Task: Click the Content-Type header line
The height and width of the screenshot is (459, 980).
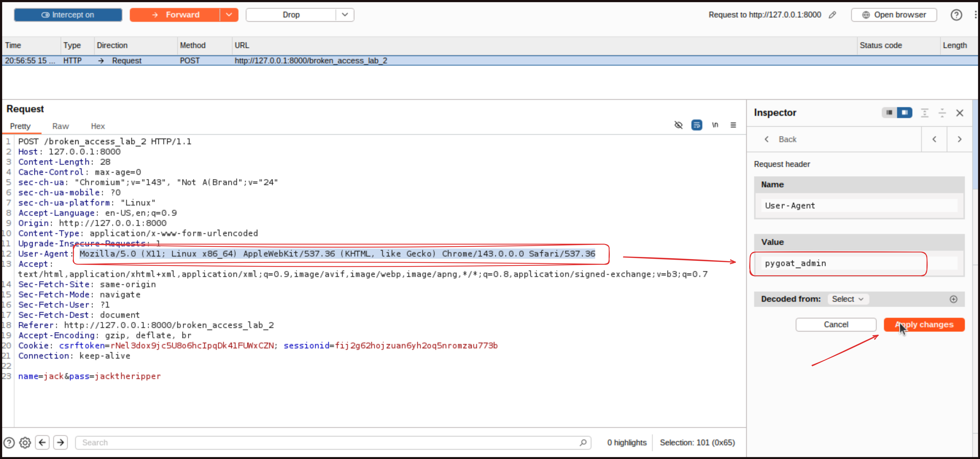Action: point(138,233)
